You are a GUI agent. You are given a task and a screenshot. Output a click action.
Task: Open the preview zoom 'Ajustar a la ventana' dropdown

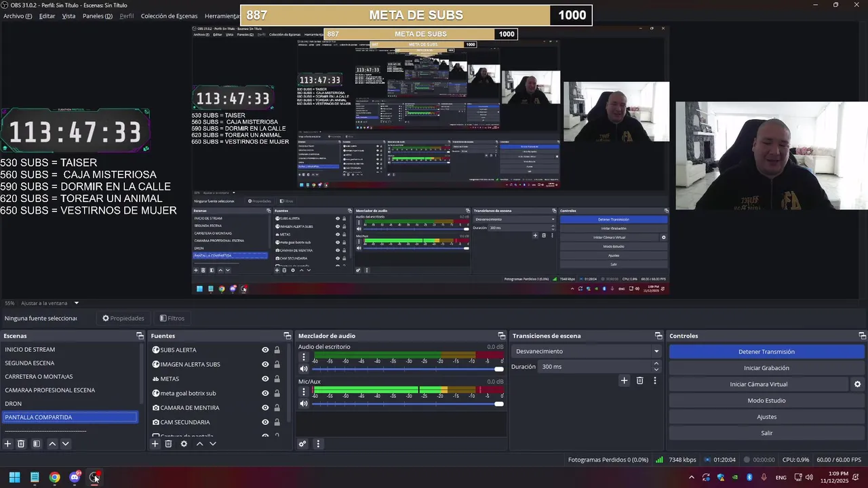click(50, 303)
